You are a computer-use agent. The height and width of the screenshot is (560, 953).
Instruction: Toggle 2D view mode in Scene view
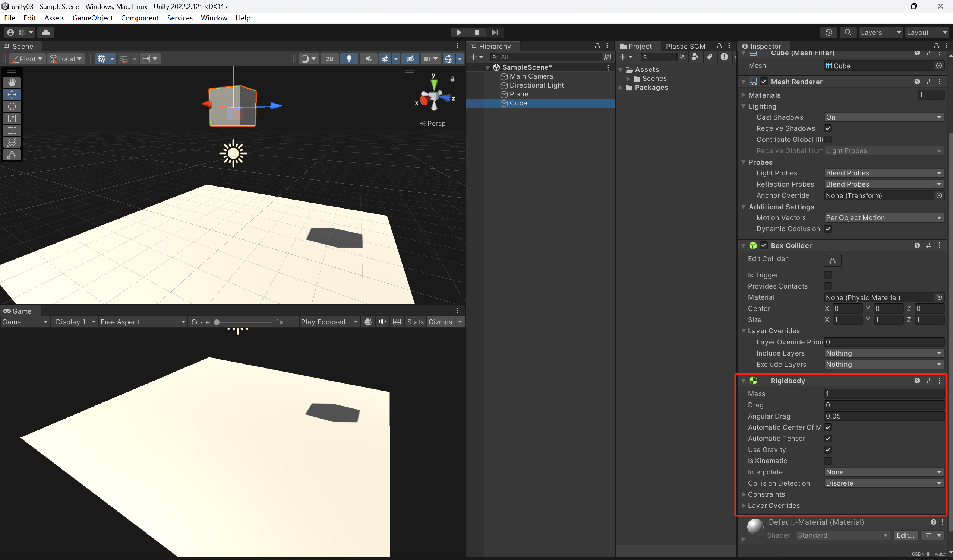tap(329, 59)
